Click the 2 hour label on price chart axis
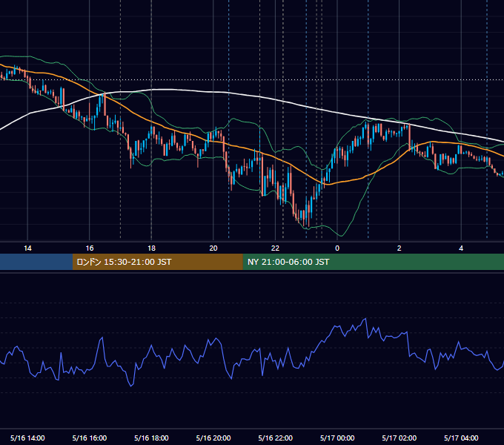 tap(399, 248)
